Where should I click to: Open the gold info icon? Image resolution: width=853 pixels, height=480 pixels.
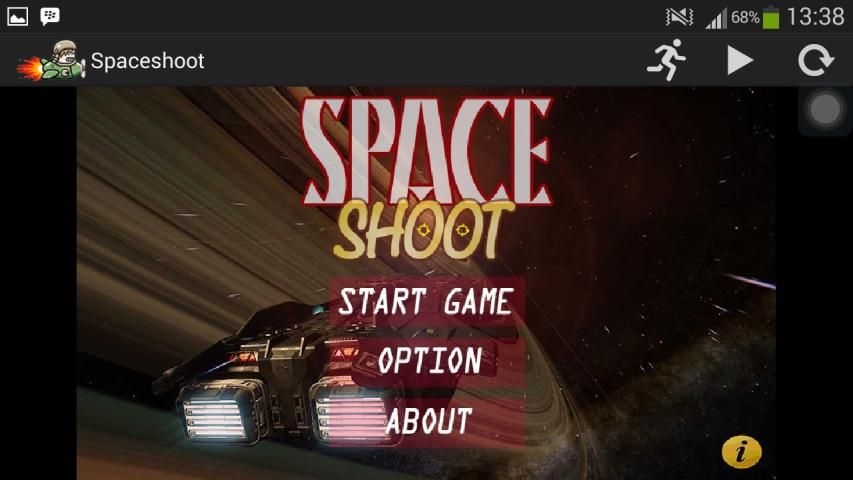[x=741, y=452]
